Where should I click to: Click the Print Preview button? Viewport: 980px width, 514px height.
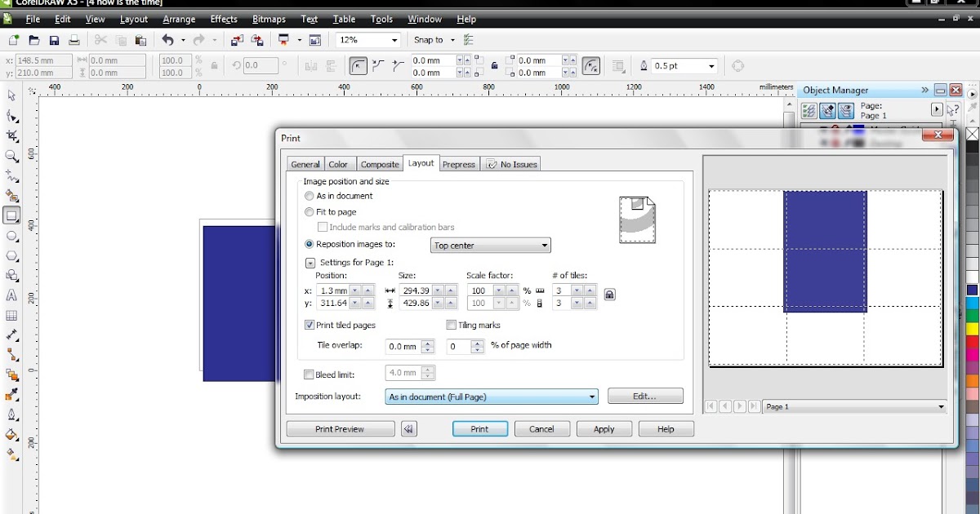(x=340, y=428)
